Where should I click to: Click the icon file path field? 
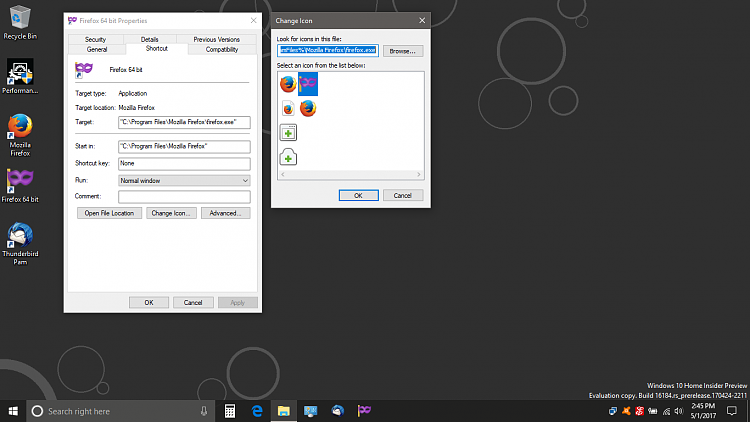click(x=328, y=50)
